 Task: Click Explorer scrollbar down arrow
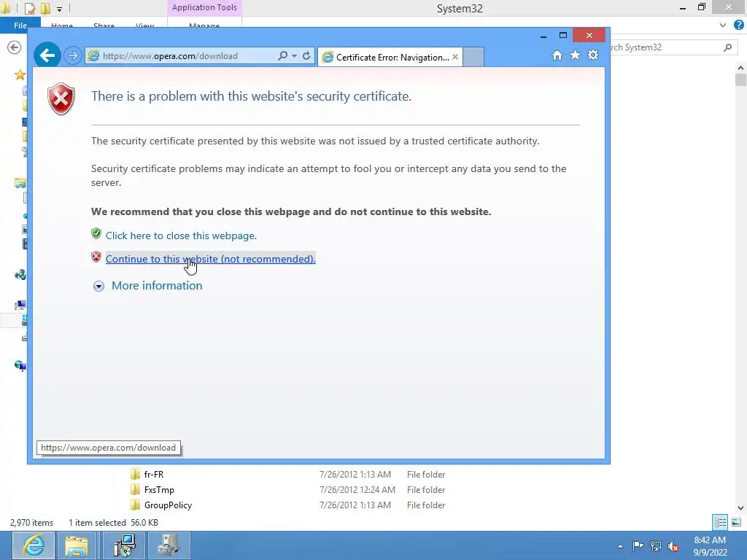pos(740,508)
